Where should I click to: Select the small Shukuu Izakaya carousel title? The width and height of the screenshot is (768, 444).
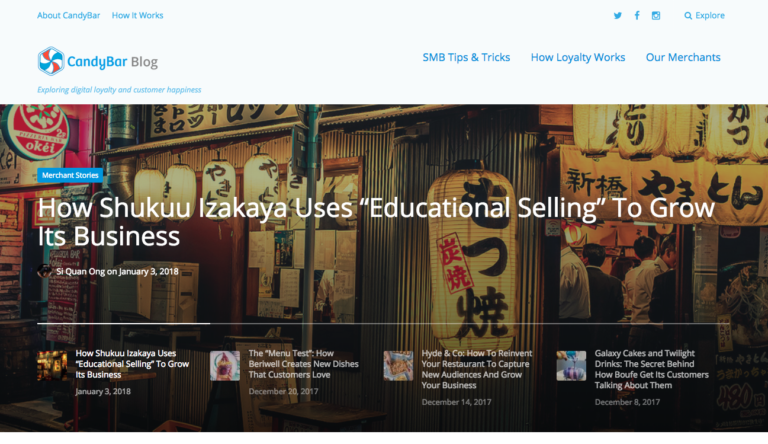(x=132, y=364)
